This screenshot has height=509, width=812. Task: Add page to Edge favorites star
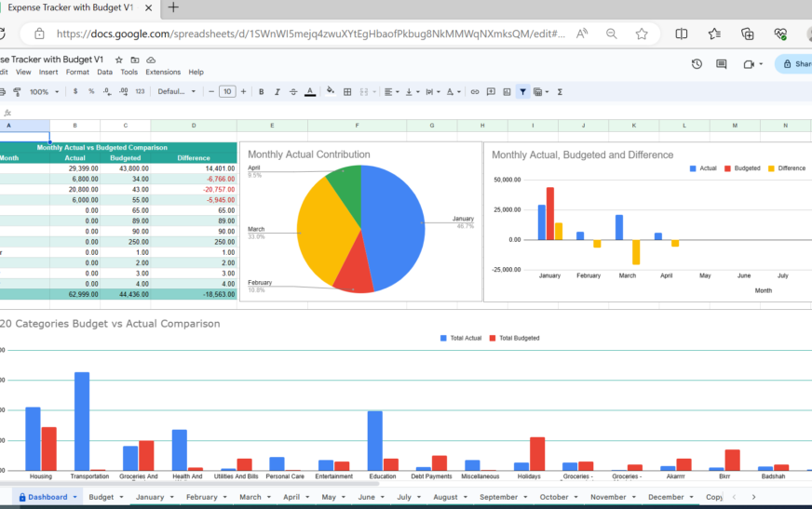pos(642,33)
